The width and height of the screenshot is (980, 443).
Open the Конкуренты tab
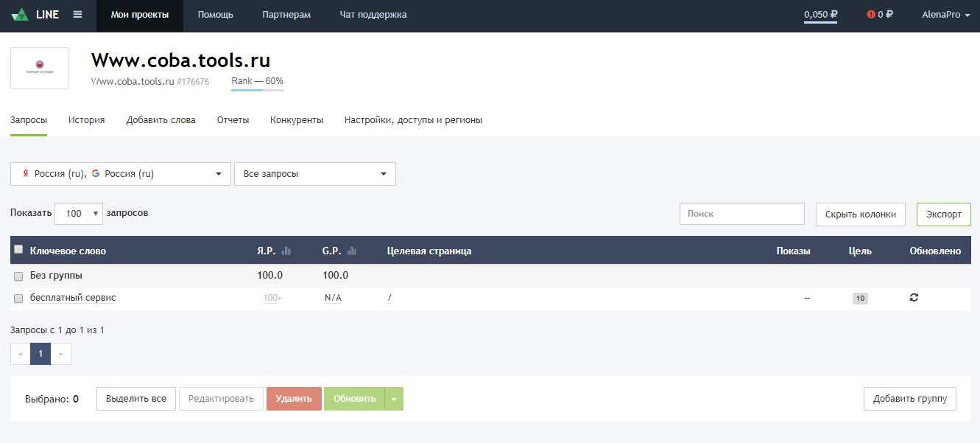tap(296, 120)
